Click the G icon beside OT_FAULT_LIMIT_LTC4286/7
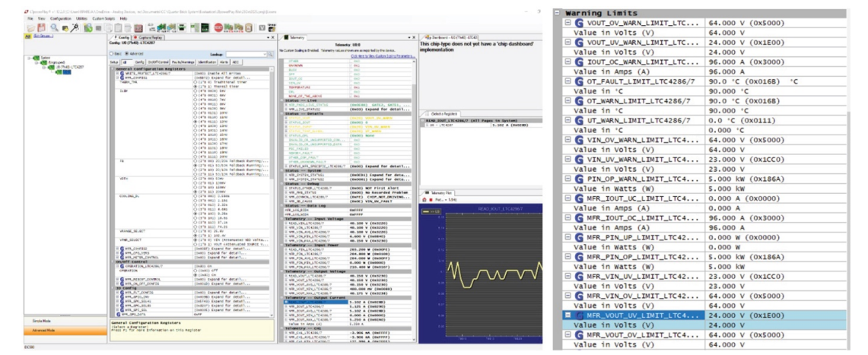 [x=579, y=100]
